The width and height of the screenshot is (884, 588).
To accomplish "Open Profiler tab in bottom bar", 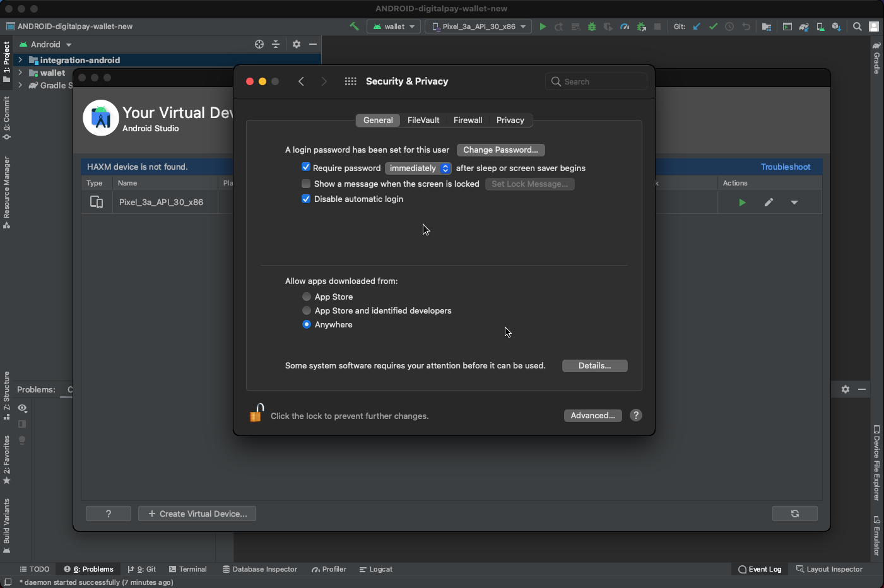I will 329,569.
